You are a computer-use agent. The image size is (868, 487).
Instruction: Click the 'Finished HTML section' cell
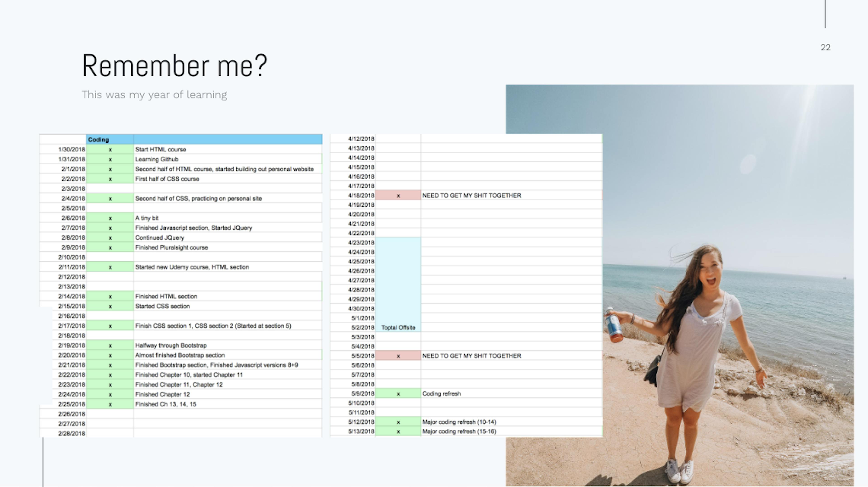[228, 296]
